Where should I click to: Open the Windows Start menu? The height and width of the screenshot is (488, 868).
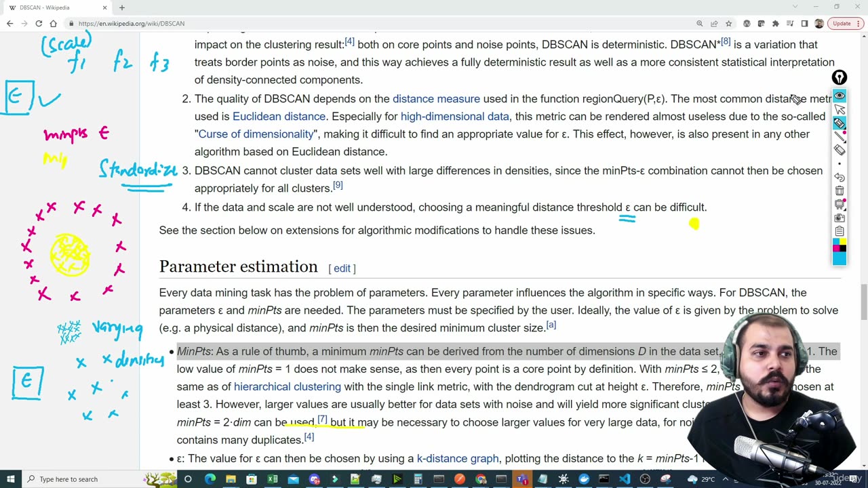tap(11, 479)
